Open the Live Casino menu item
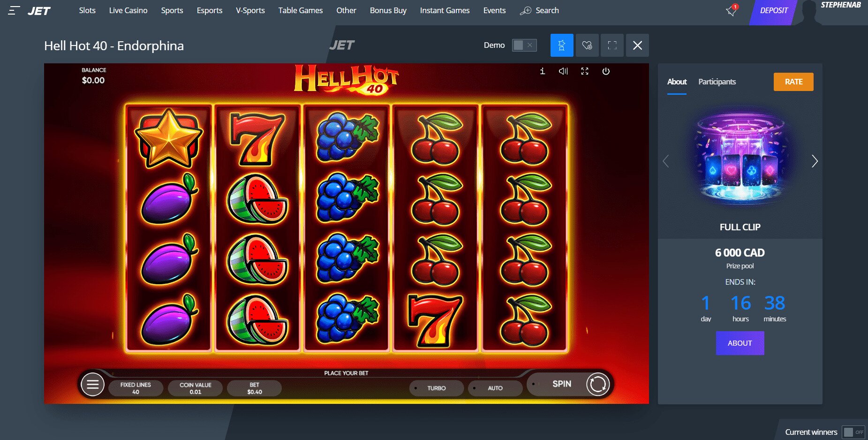This screenshot has height=440, width=868. pos(128,10)
